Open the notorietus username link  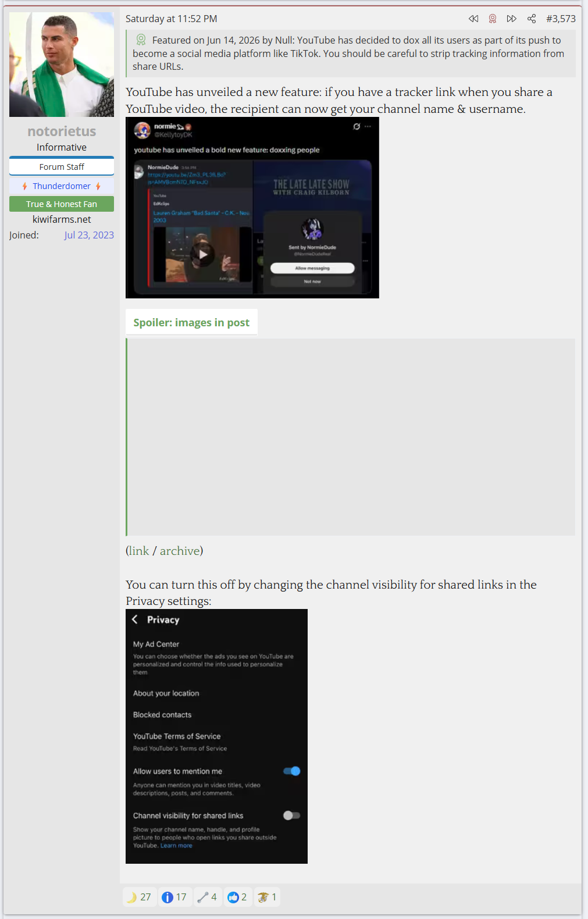(62, 131)
